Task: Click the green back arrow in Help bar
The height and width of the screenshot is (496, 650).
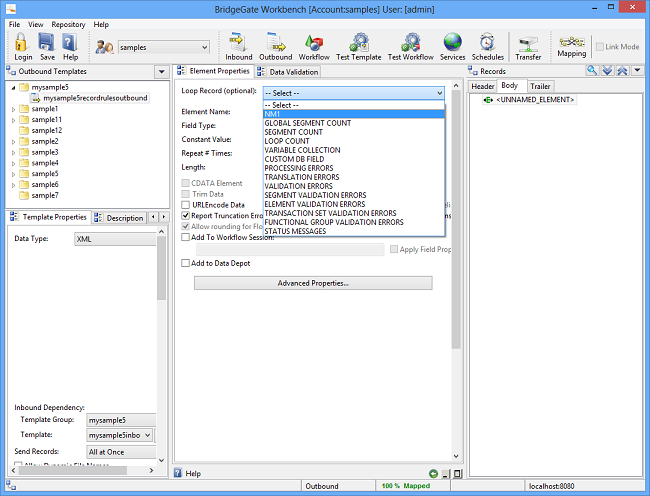Action: pyautogui.click(x=433, y=474)
